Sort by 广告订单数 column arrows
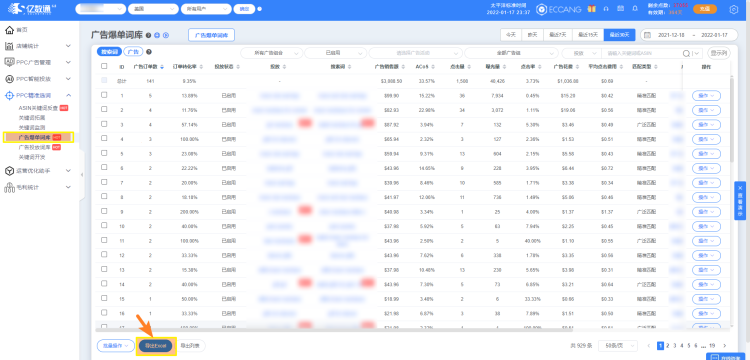 162,67
